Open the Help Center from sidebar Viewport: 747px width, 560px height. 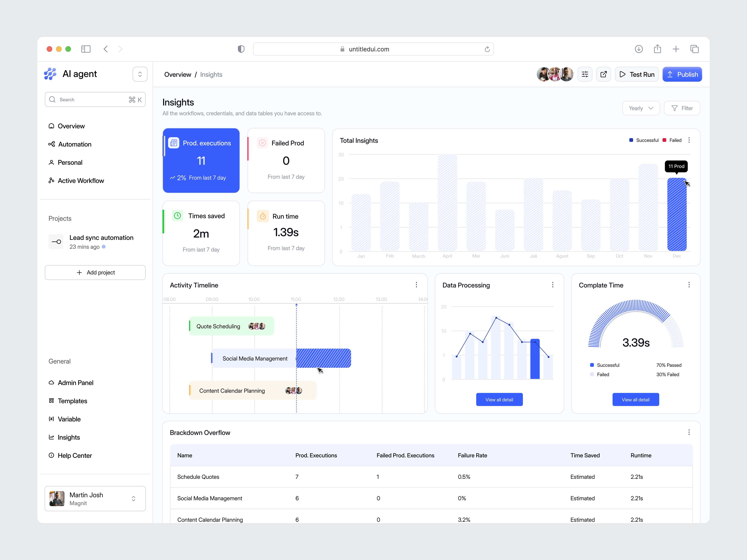coord(75,455)
